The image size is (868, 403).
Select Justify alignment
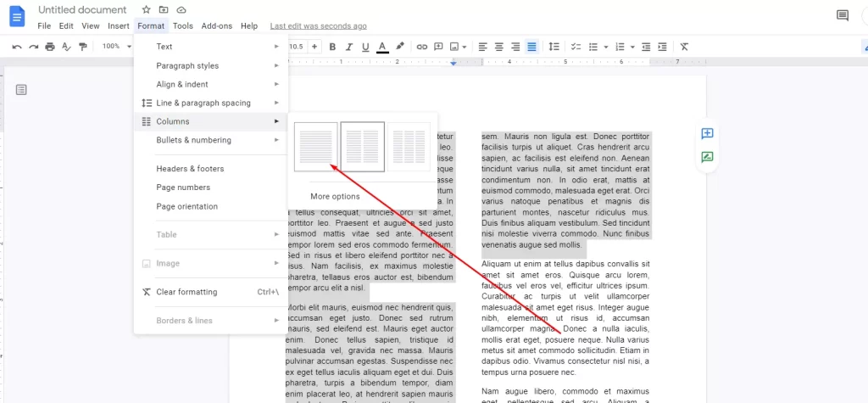(532, 47)
